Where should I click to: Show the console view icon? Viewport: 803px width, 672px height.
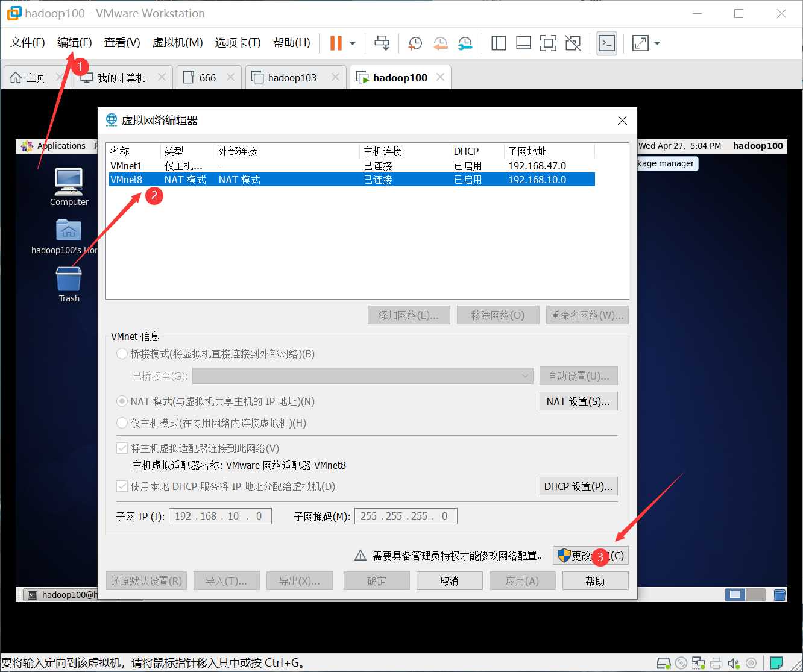(606, 43)
